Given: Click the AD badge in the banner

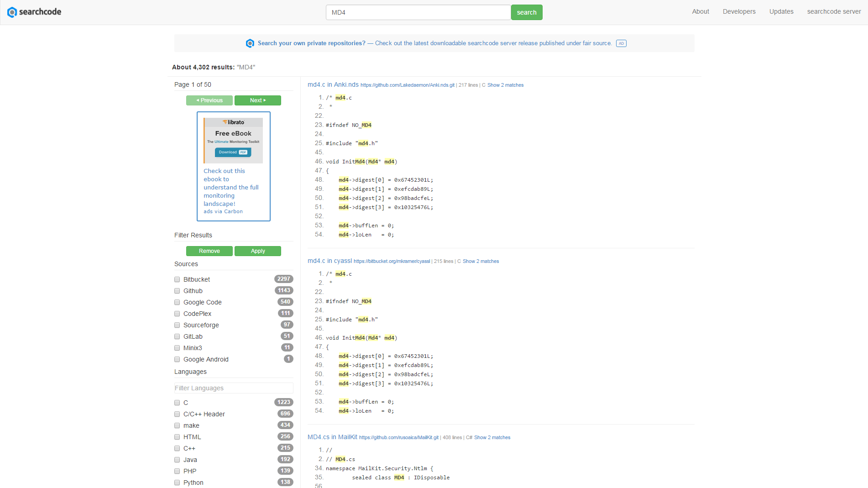Looking at the screenshot, I should coord(621,43).
